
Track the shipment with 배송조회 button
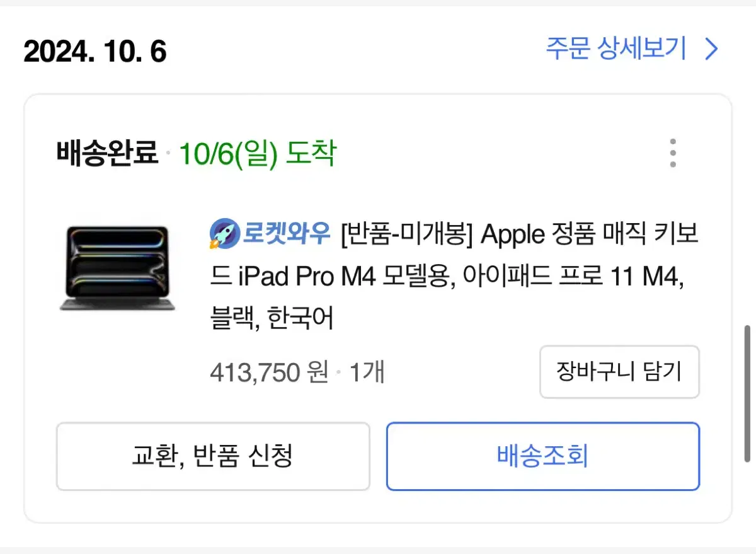[542, 456]
